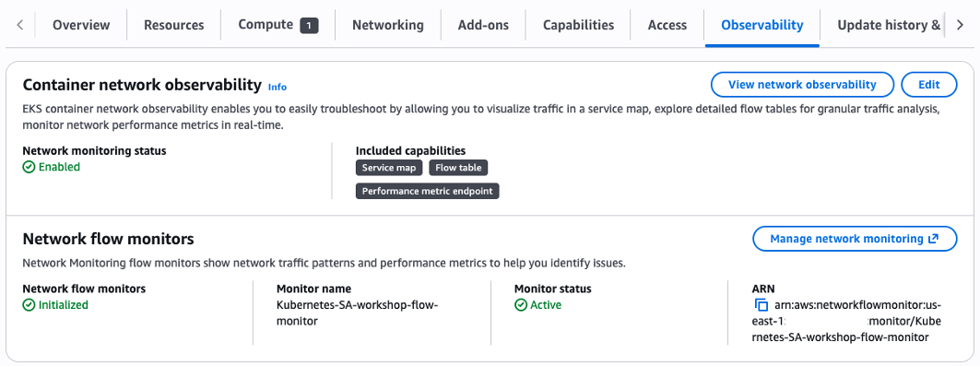The height and width of the screenshot is (366, 980).
Task: Show more tabs with right arrow
Action: [x=960, y=25]
